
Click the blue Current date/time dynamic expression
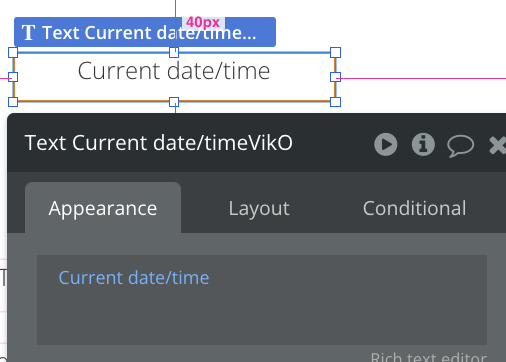(x=134, y=278)
